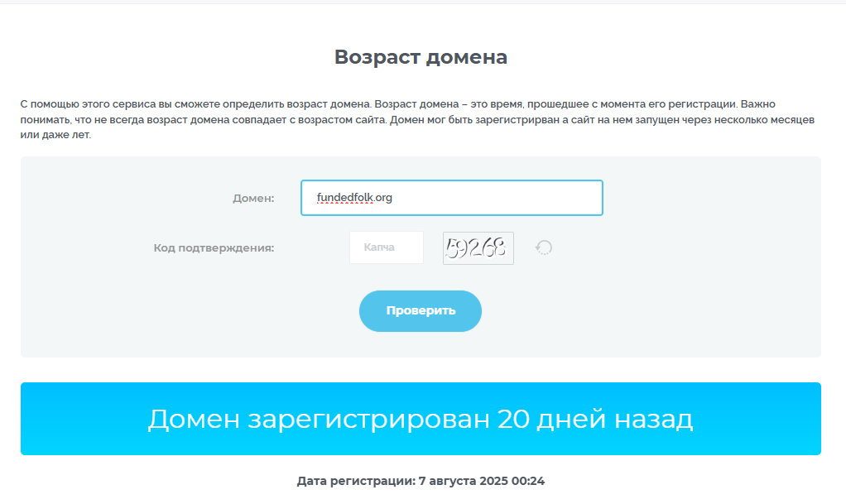
Task: Click the number 20 in the banner
Action: [x=513, y=420]
